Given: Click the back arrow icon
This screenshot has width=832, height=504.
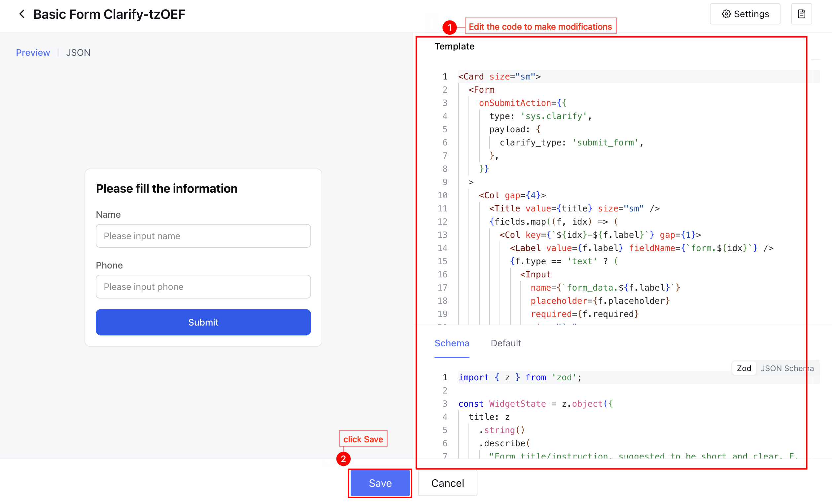Looking at the screenshot, I should click(22, 14).
